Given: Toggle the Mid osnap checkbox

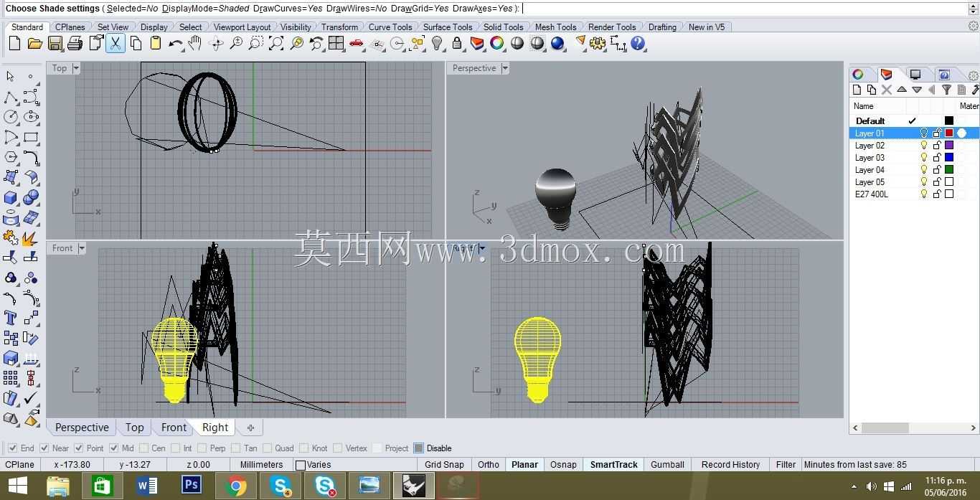Looking at the screenshot, I should [114, 448].
